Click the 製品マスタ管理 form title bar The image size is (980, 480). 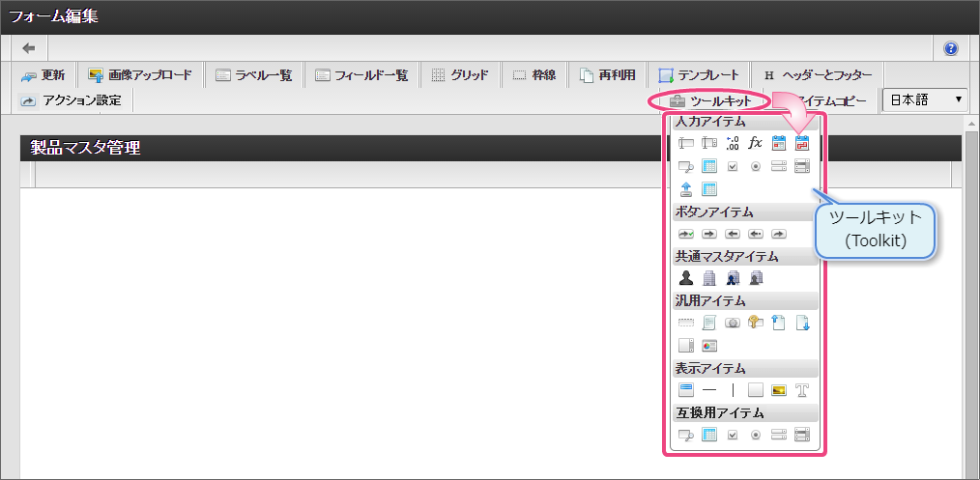[489, 148]
